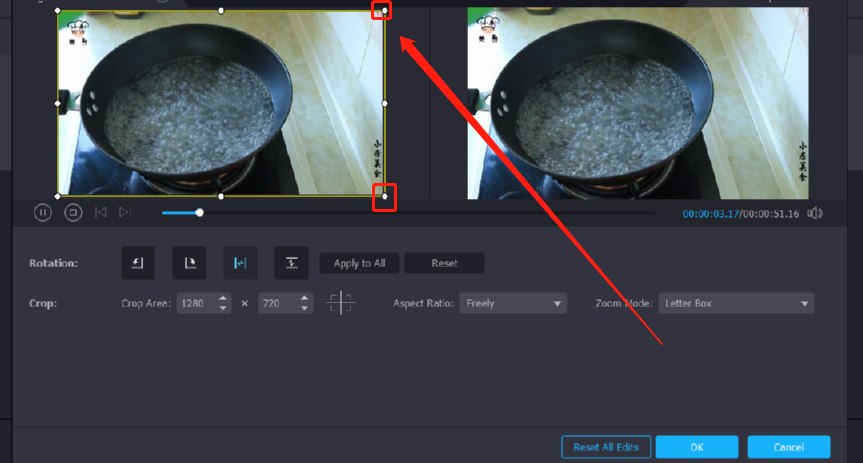Stop the video preview
The image size is (863, 463).
[x=73, y=212]
